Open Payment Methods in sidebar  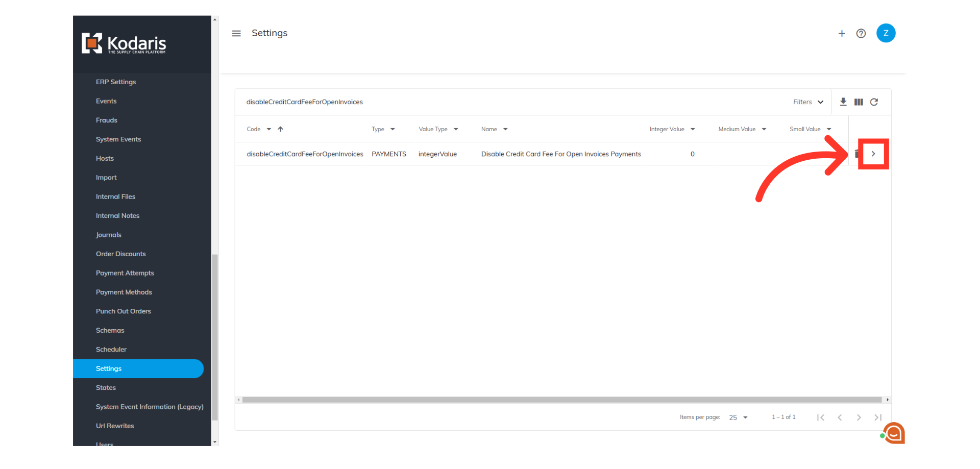tap(124, 292)
